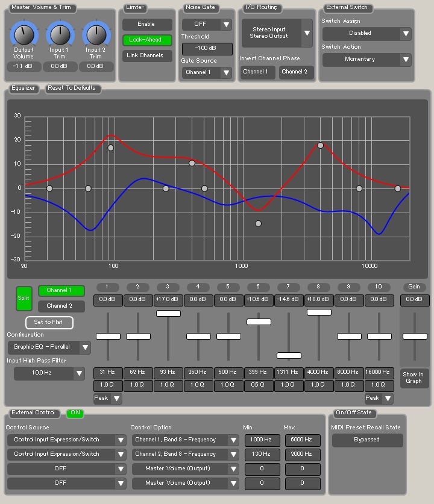
Task: Open Channel 2, Band 8 - Frequency dropdown
Action: (185, 455)
